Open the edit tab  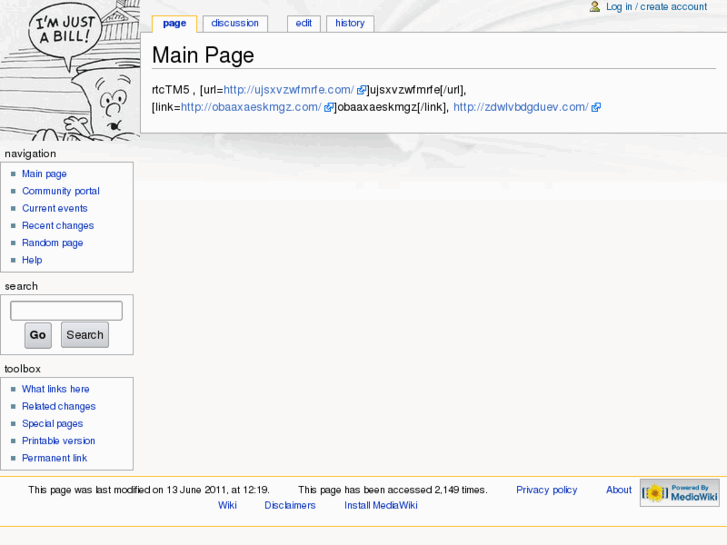tap(304, 24)
